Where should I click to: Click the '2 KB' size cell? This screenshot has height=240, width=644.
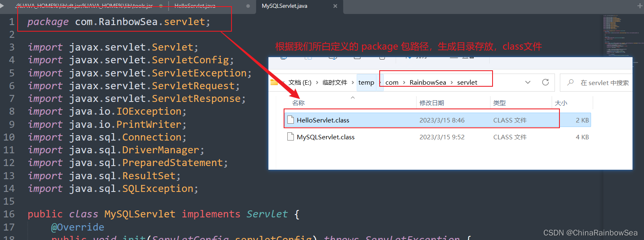click(582, 120)
